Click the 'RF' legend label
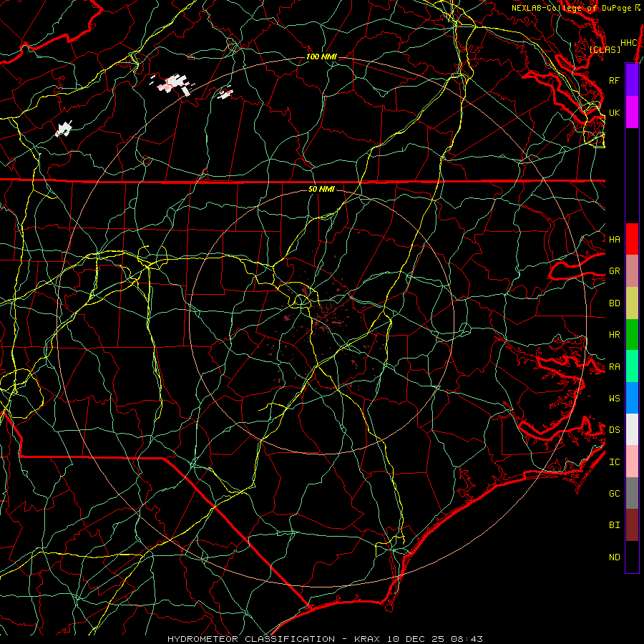 click(x=614, y=80)
